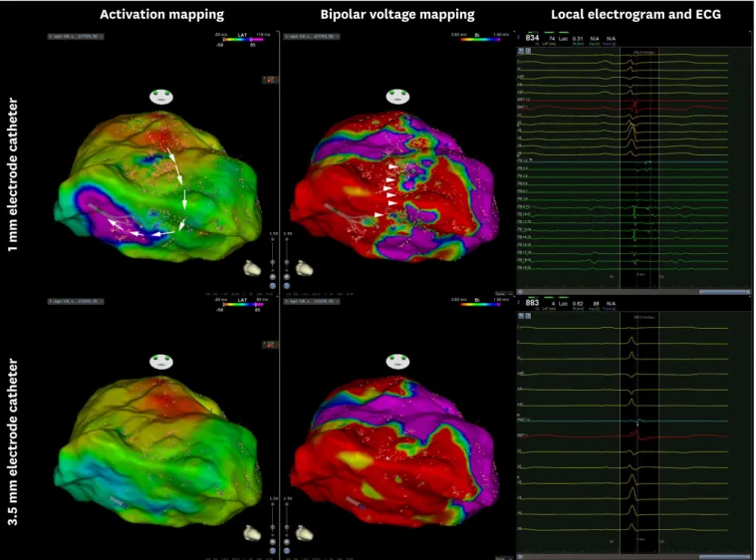Click blue sphere icon under 1 mm voltage zoom slider
756x560 pixels.
[287, 286]
